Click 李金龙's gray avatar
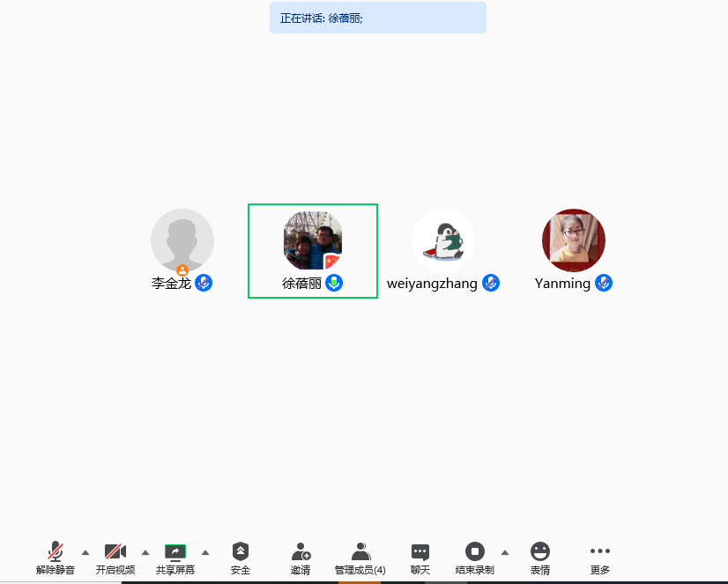728x584 pixels. pyautogui.click(x=182, y=240)
